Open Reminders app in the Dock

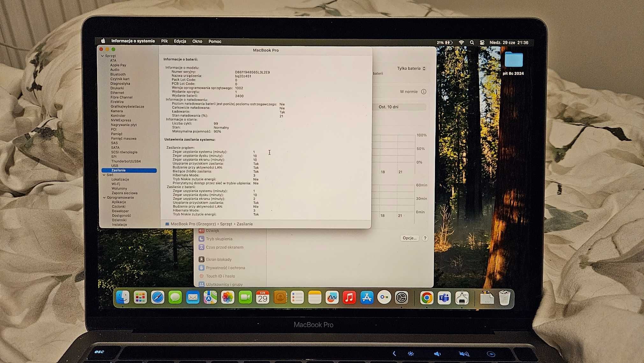[x=297, y=298]
